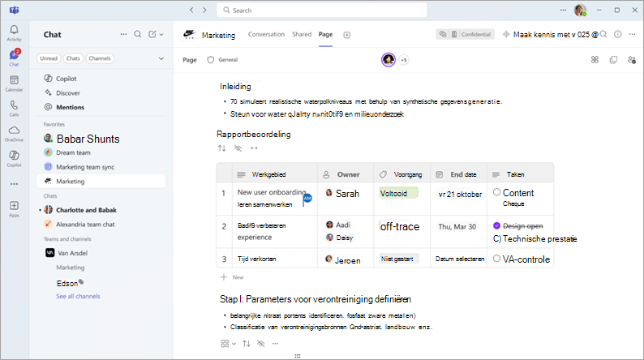Expand table width with arrows icon

coord(254,148)
